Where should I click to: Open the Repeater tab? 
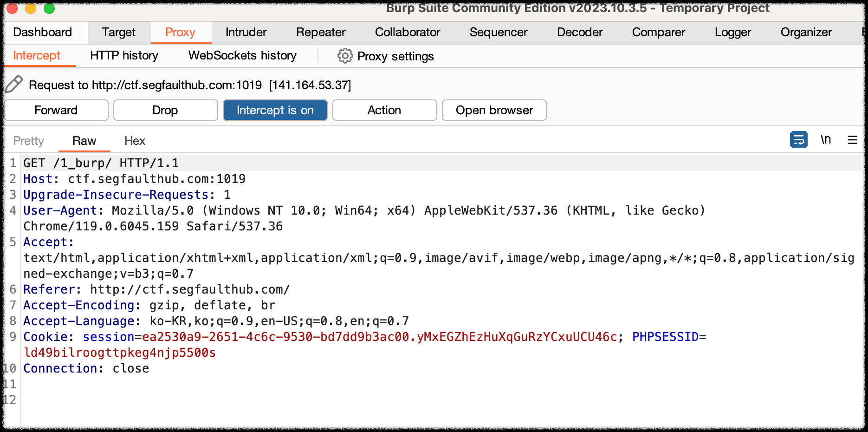(x=321, y=32)
